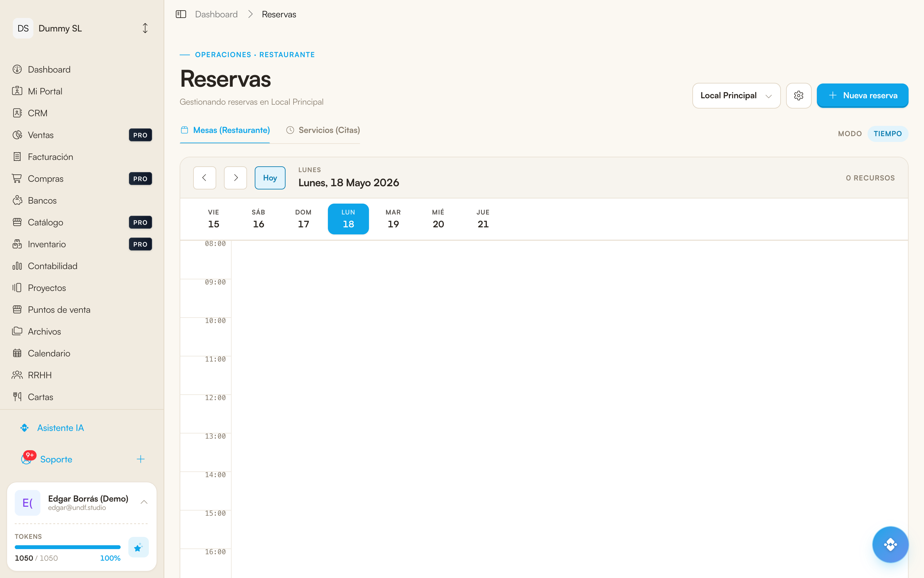Click the CRM contacts icon
Image resolution: width=924 pixels, height=578 pixels.
(17, 113)
